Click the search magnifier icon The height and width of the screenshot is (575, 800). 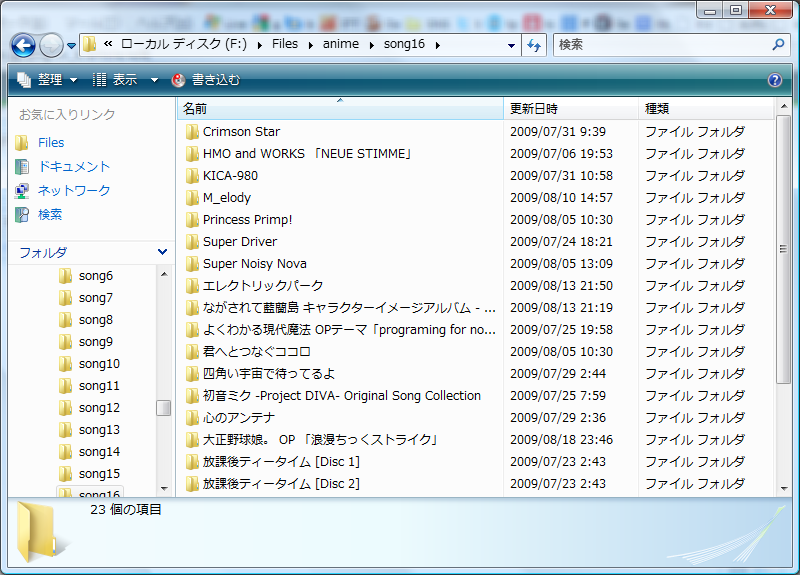pyautogui.click(x=778, y=44)
